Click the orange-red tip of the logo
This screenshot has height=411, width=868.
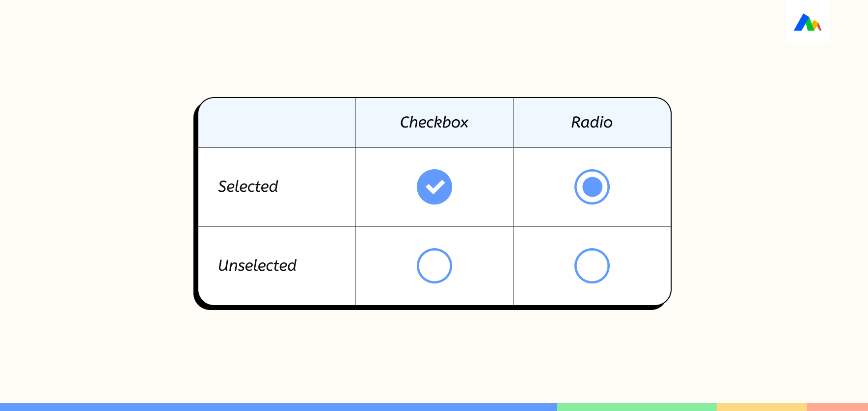818,26
